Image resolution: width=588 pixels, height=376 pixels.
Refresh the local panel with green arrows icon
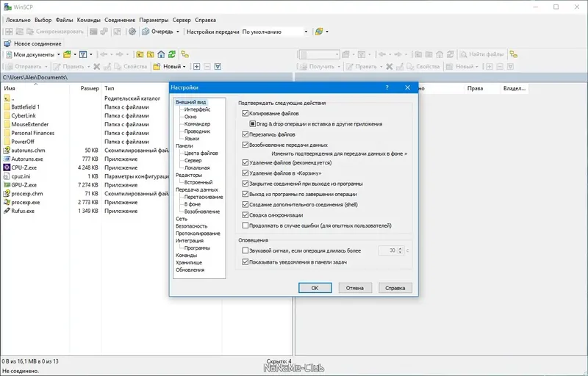(172, 54)
